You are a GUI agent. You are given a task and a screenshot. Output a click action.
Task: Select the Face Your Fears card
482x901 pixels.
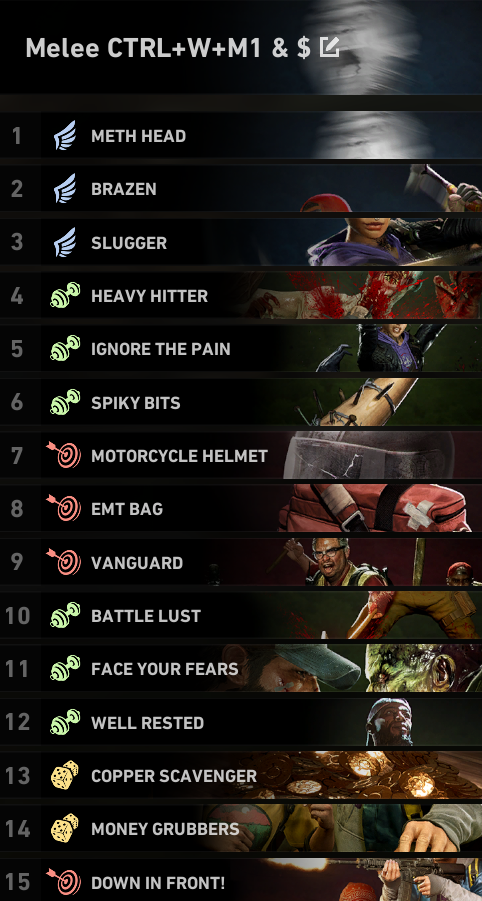[241, 668]
